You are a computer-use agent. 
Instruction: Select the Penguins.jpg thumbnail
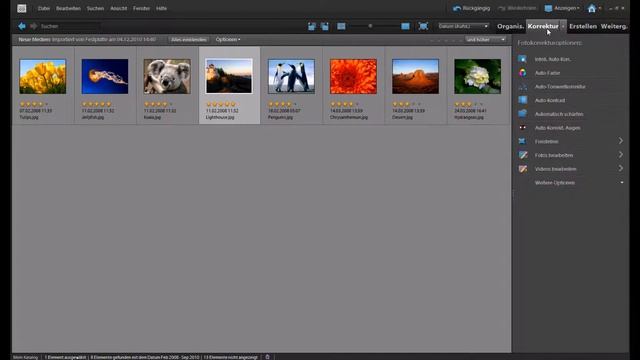click(291, 76)
